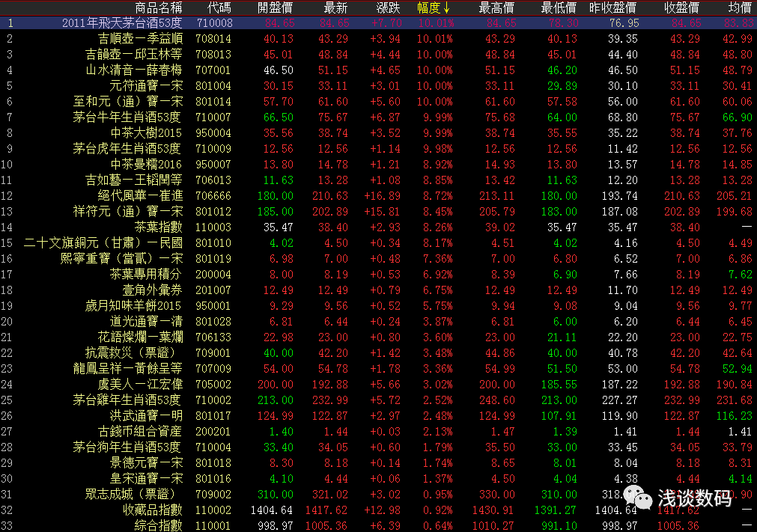Select row 眾志成城（票證）
Viewport: 757px width, 532px height.
pos(379,495)
